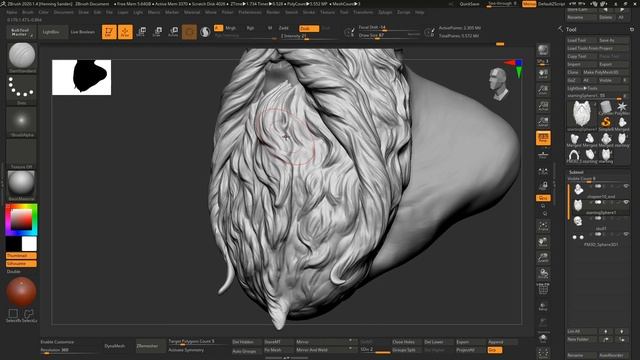Image resolution: width=640 pixels, height=360 pixels.
Task: Select the white secondary color swatch
Action: pyautogui.click(x=29, y=244)
